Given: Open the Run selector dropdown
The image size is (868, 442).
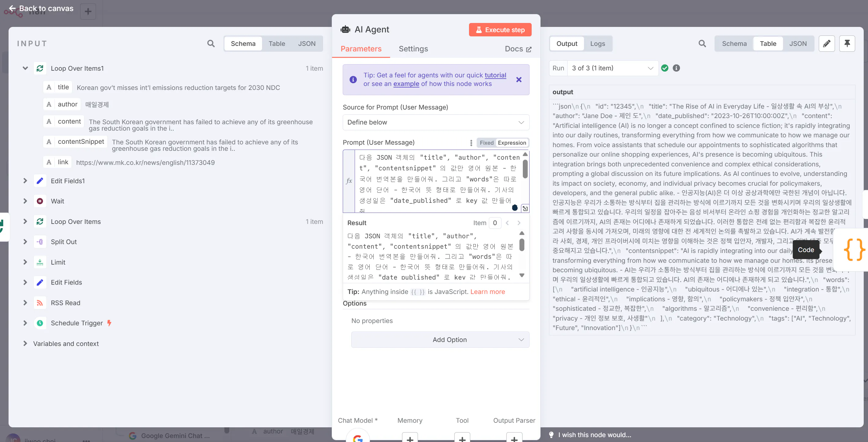Looking at the screenshot, I should pyautogui.click(x=612, y=68).
